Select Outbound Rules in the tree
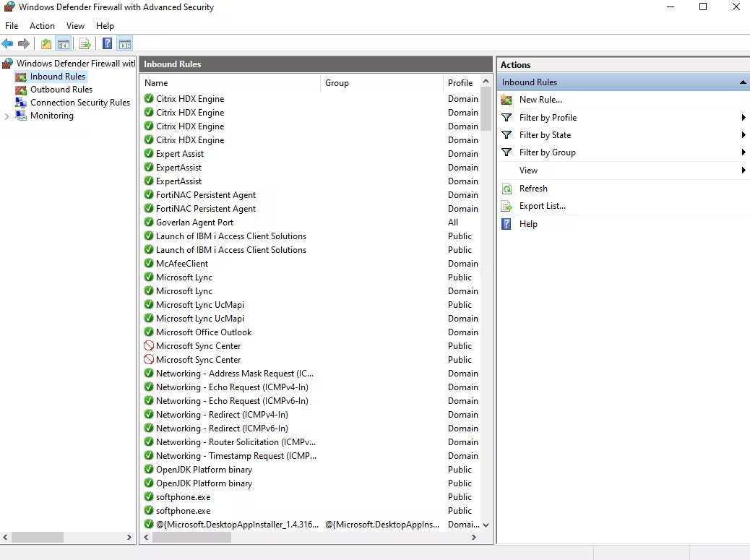 [x=61, y=90]
